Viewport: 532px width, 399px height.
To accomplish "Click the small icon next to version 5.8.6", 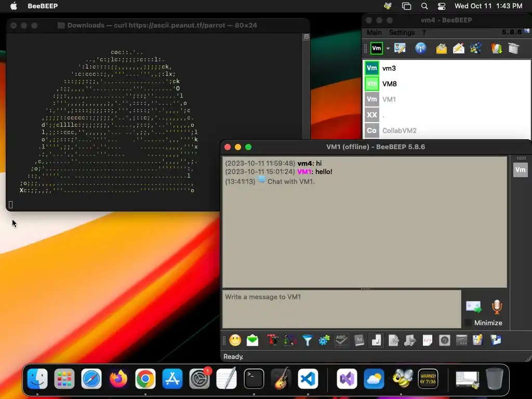I will tap(527, 31).
